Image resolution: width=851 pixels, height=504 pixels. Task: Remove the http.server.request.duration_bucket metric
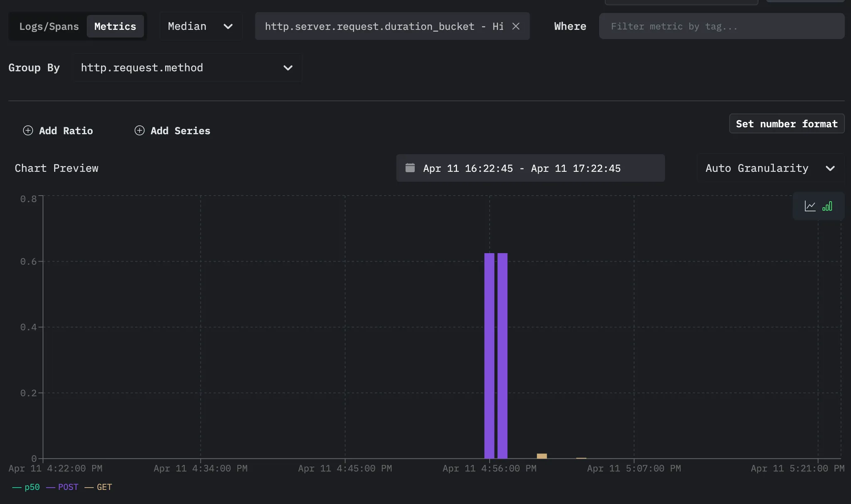click(515, 26)
